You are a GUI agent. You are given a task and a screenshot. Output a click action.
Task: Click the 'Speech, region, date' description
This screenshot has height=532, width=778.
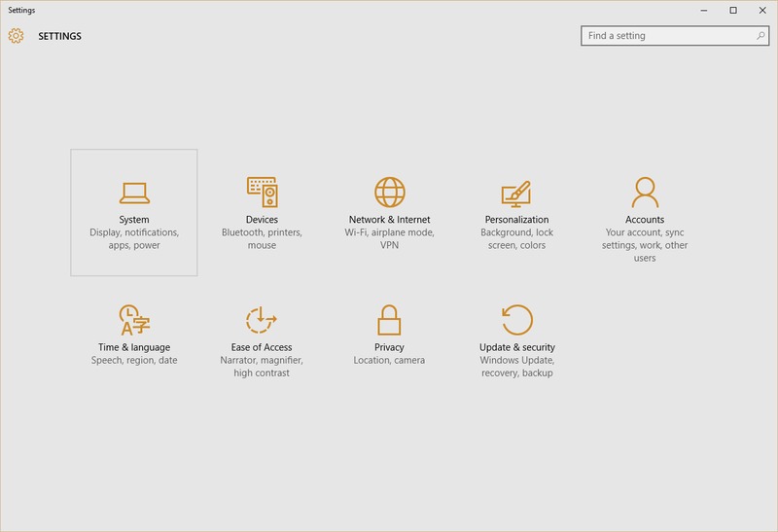(x=134, y=361)
